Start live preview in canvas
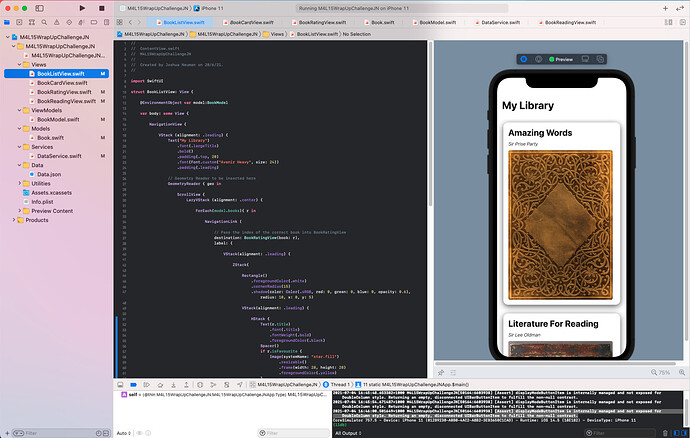Image resolution: width=690 pixels, height=438 pixels. [x=524, y=59]
